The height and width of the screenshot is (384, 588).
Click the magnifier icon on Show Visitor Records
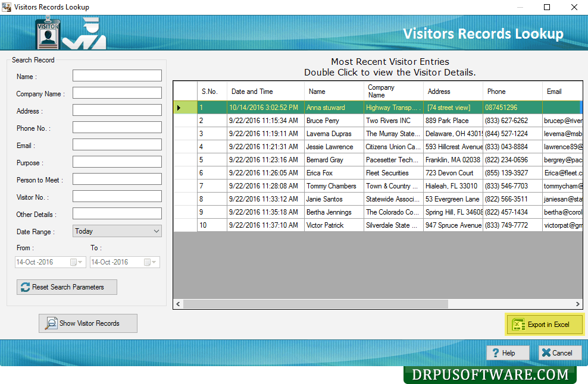[51, 323]
